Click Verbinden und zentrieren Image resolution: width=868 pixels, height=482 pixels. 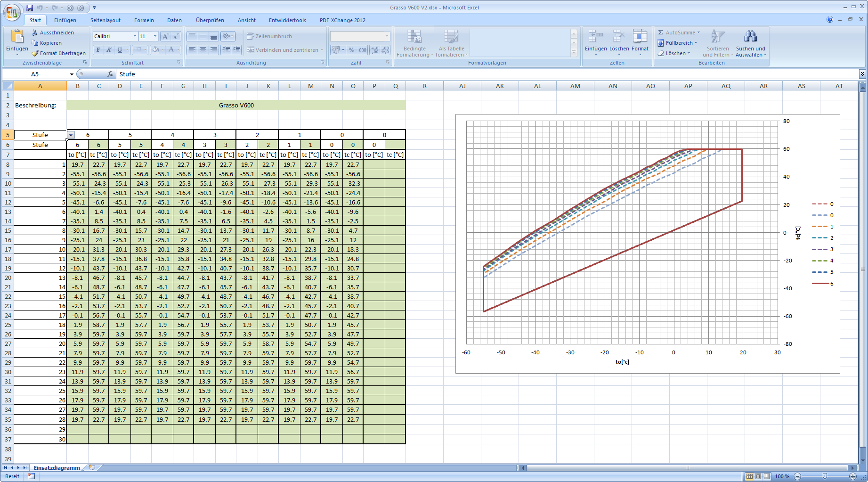(284, 49)
